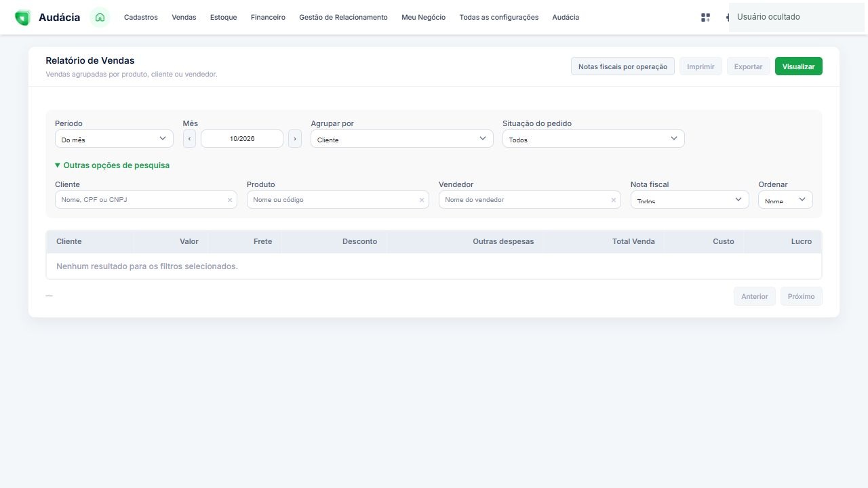Open the Nota fiscal dropdown

click(x=690, y=200)
